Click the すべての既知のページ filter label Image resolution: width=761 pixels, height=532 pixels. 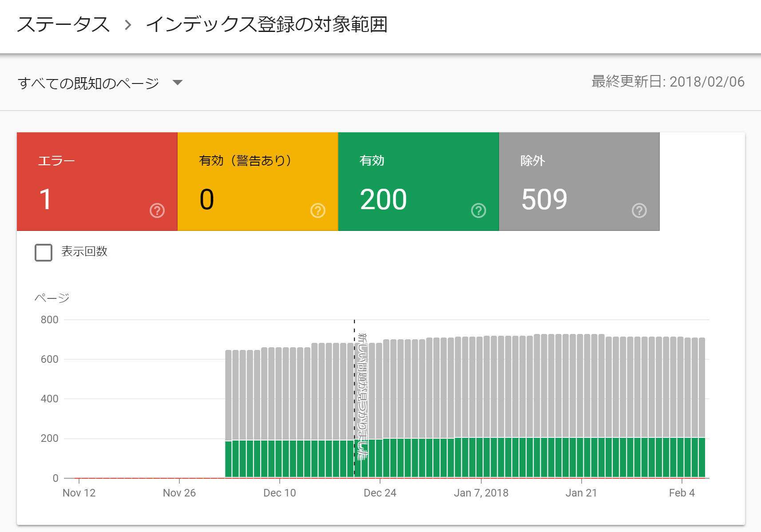(88, 83)
